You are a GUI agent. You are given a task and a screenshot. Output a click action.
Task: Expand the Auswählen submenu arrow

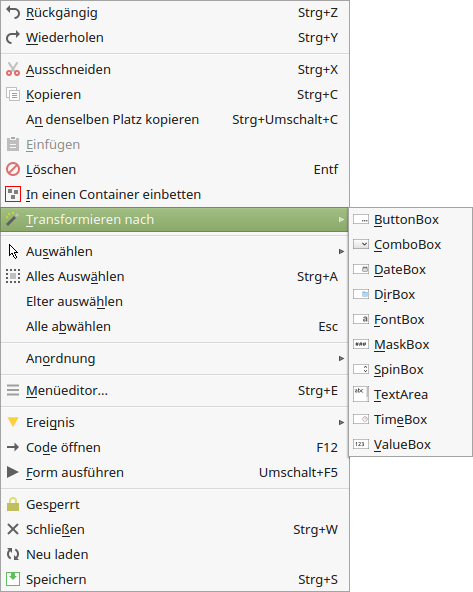tap(341, 251)
